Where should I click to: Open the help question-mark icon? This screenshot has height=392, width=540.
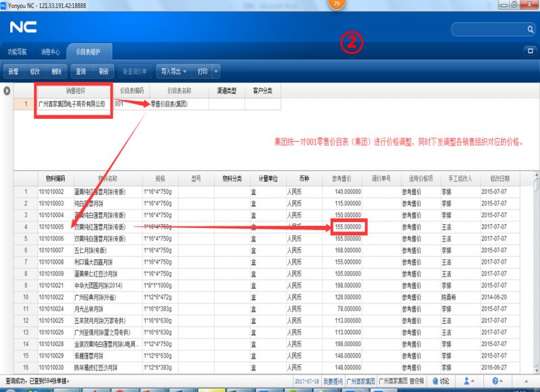coord(497,381)
